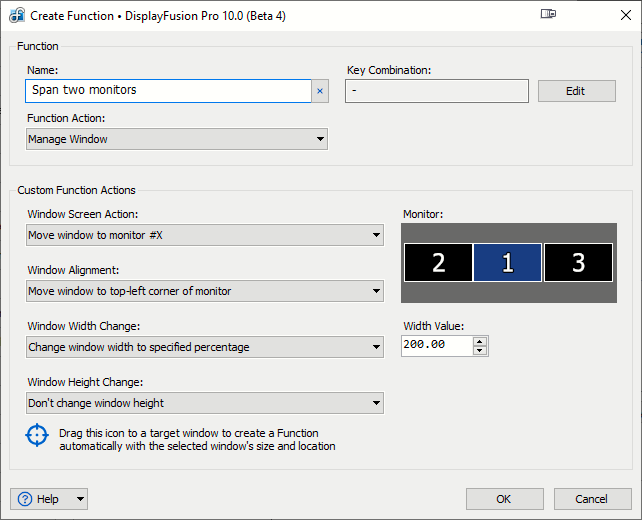
Task: Open the Help button's dropdown arrow
Action: pyautogui.click(x=80, y=499)
